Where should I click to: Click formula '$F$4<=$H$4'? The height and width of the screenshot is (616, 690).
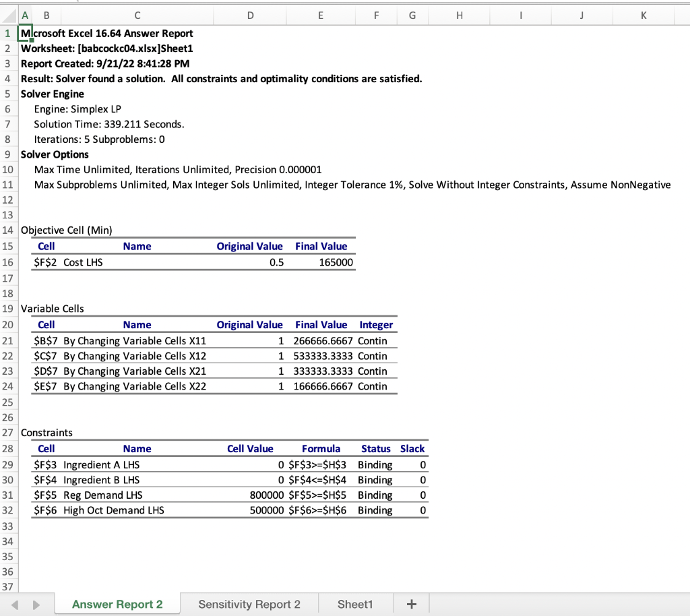point(317,480)
